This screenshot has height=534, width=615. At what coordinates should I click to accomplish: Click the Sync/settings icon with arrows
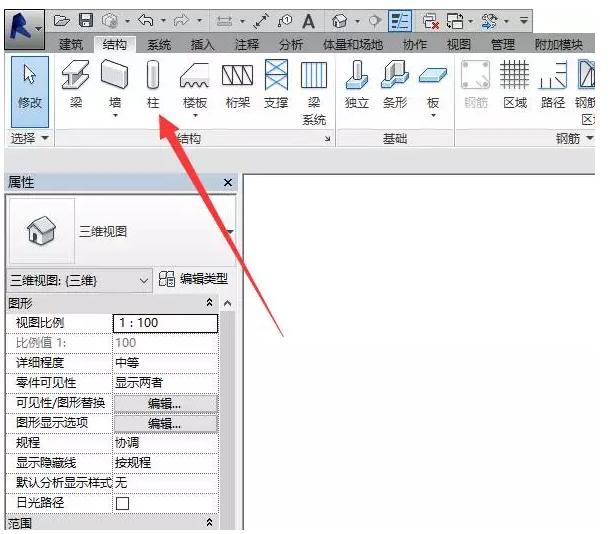coord(489,21)
